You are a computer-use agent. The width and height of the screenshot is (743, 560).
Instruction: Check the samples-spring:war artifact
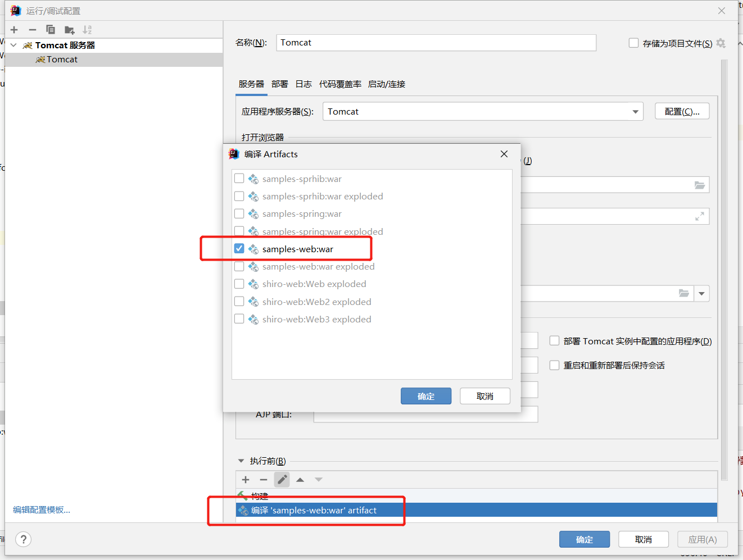click(239, 213)
